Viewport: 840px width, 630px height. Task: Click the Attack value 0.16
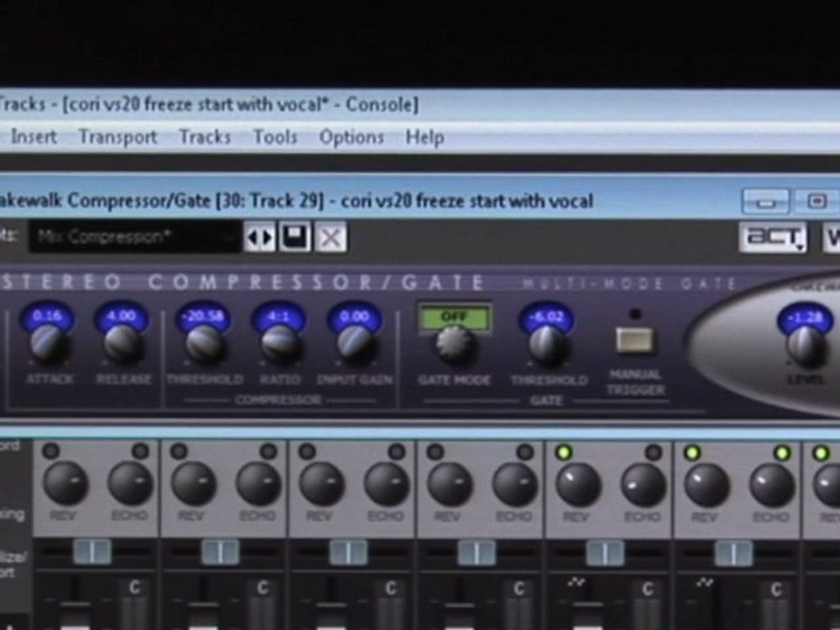pos(47,316)
